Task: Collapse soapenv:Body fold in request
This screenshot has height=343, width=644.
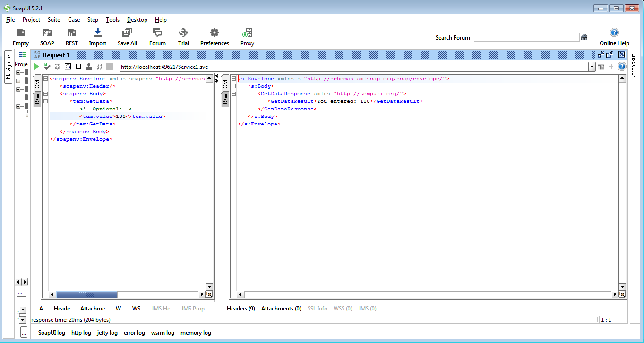Action: 45,94
